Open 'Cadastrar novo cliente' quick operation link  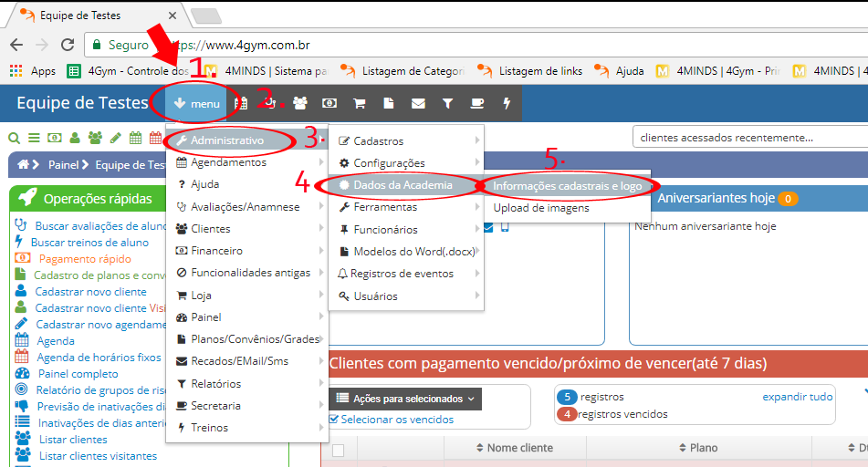(x=90, y=292)
